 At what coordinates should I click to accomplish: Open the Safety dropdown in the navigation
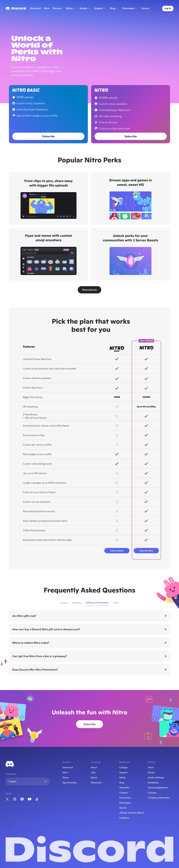[x=70, y=8]
